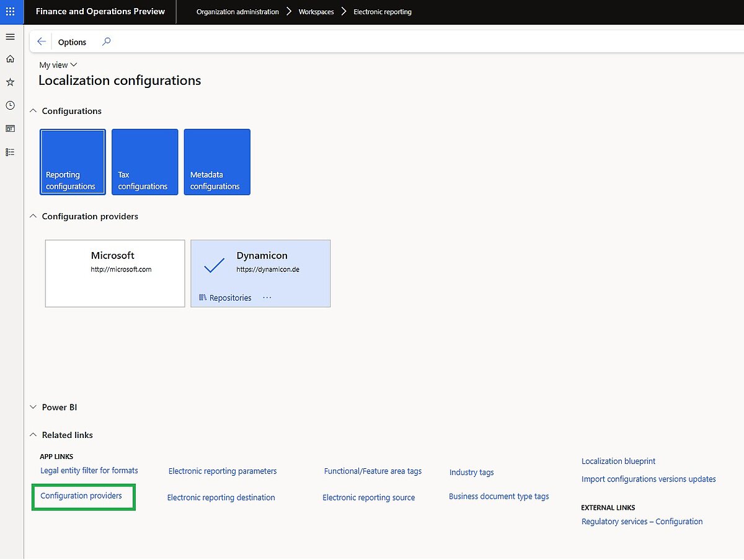Open Dynamicon tile ellipsis menu
Viewport: 744px width, 560px height.
click(x=267, y=298)
